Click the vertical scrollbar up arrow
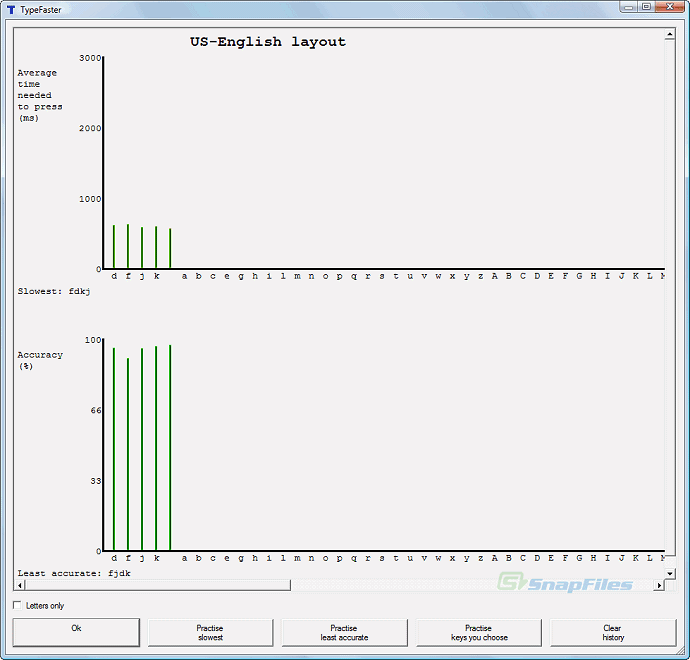690x660 pixels. point(670,34)
